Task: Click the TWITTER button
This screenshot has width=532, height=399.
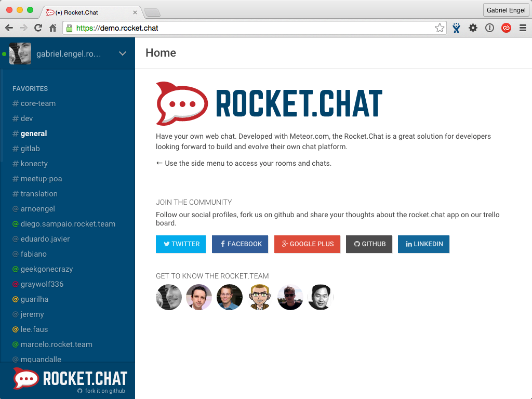Action: pyautogui.click(x=181, y=244)
